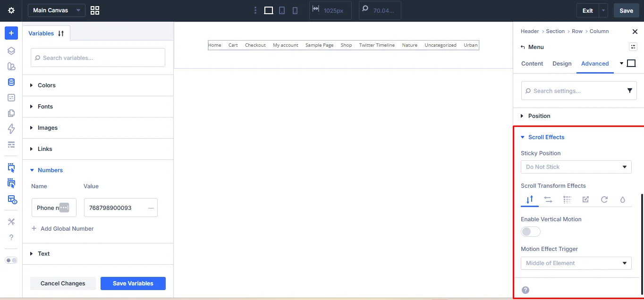
Task: Switch to desktop view icon
Action: pos(269,10)
